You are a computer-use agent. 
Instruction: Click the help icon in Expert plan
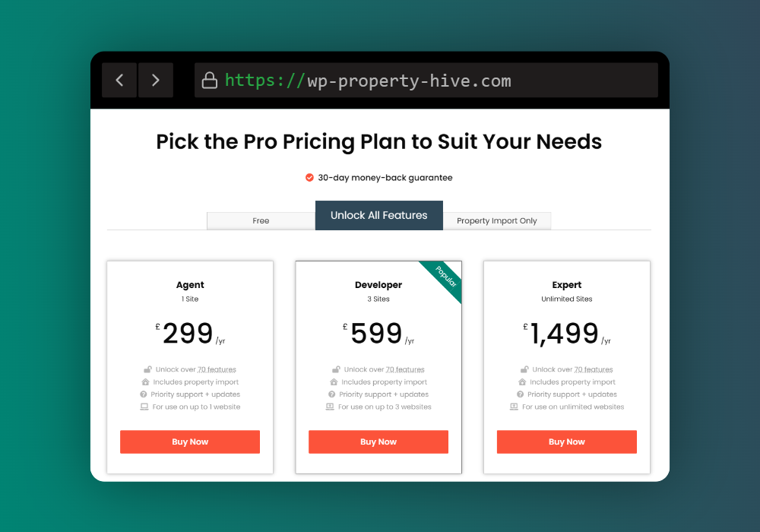tap(520, 394)
